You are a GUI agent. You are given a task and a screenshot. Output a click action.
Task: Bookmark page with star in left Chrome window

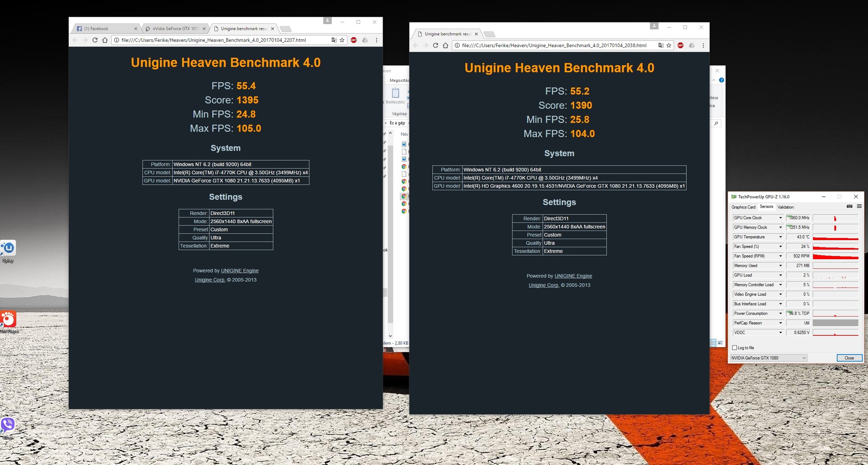[x=342, y=40]
